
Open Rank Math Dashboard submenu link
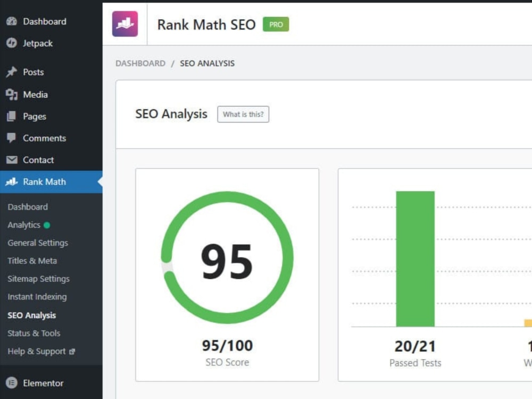(x=28, y=207)
